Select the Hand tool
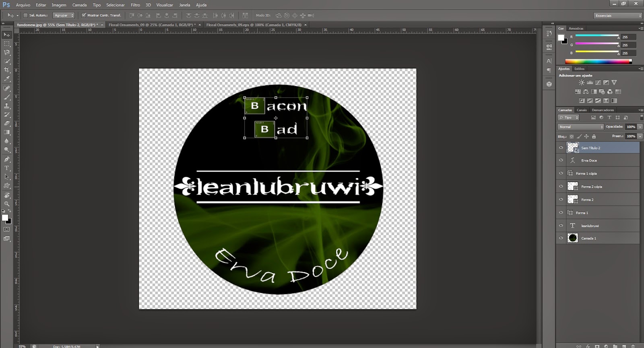This screenshot has width=644, height=348. [x=7, y=195]
